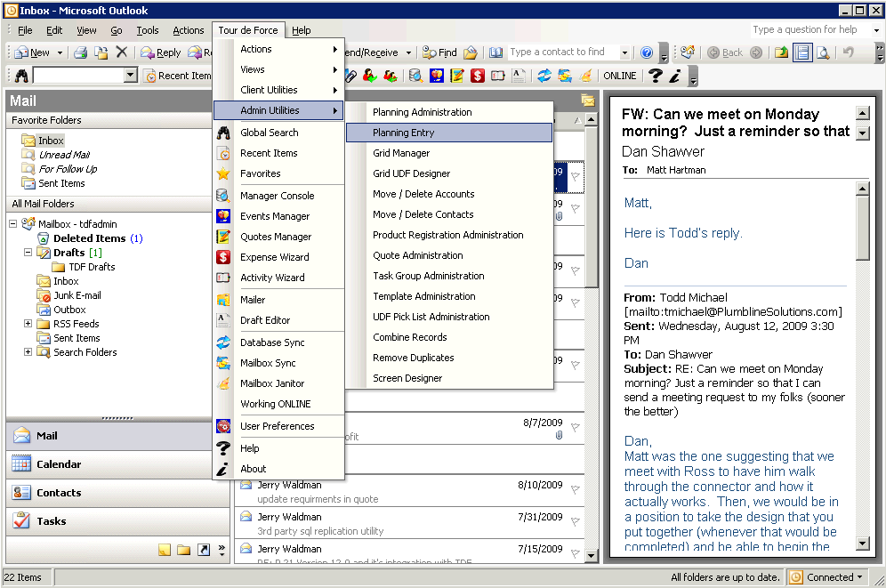Viewport: 886px width, 588px height.
Task: Open the Connected status dropdown
Action: click(860, 577)
